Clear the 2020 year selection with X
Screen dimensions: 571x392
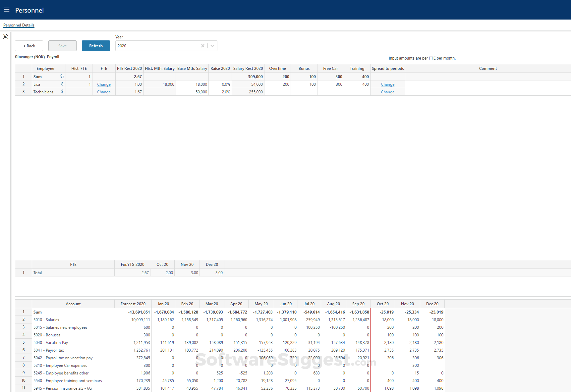202,46
